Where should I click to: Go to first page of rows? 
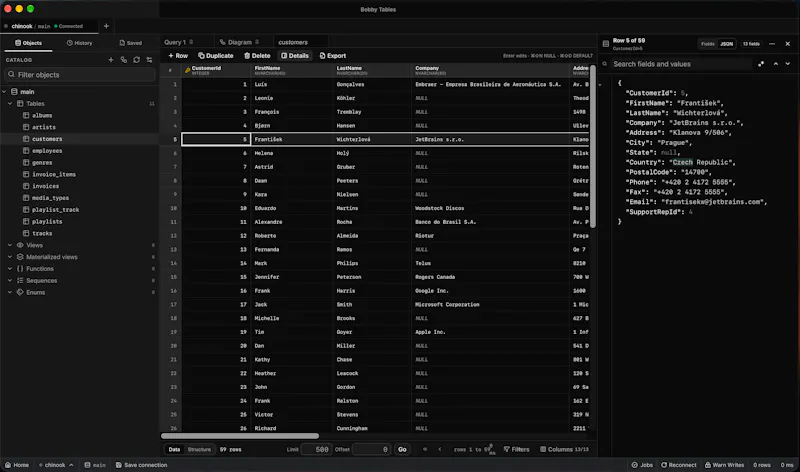click(424, 449)
